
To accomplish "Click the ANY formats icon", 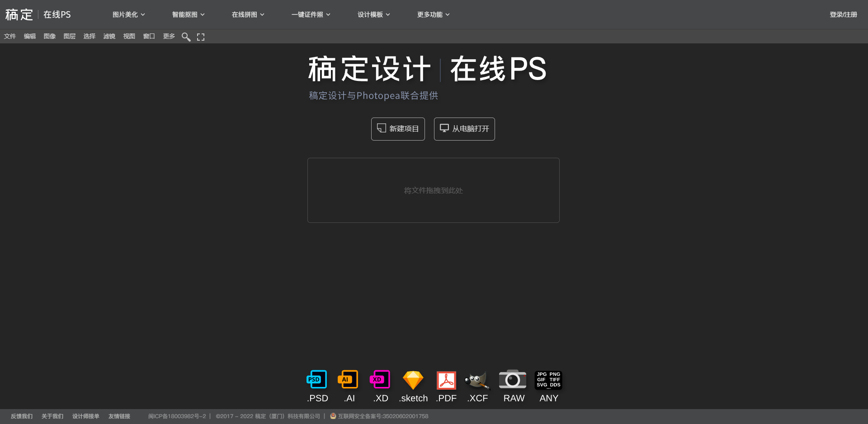I will (548, 380).
